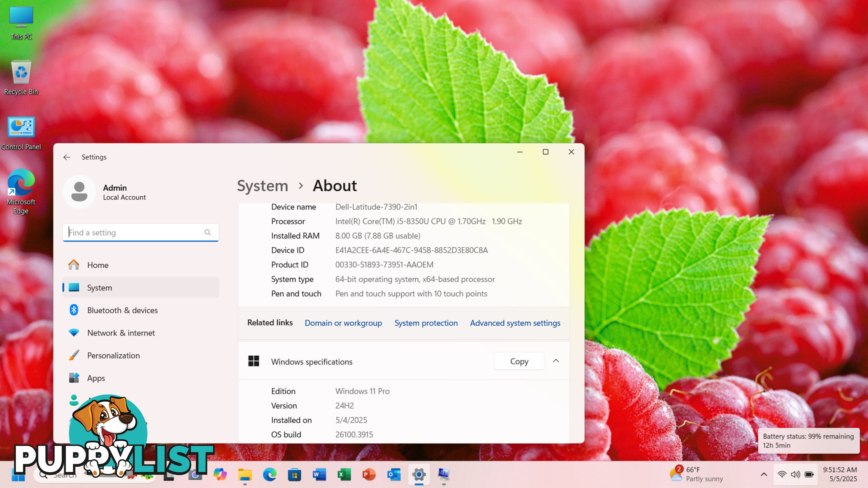Image resolution: width=868 pixels, height=488 pixels.
Task: Launch Word from the taskbar
Action: [x=319, y=474]
